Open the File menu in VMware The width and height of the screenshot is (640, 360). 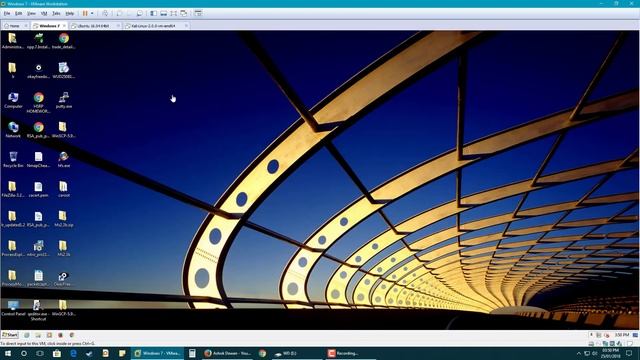click(7, 13)
